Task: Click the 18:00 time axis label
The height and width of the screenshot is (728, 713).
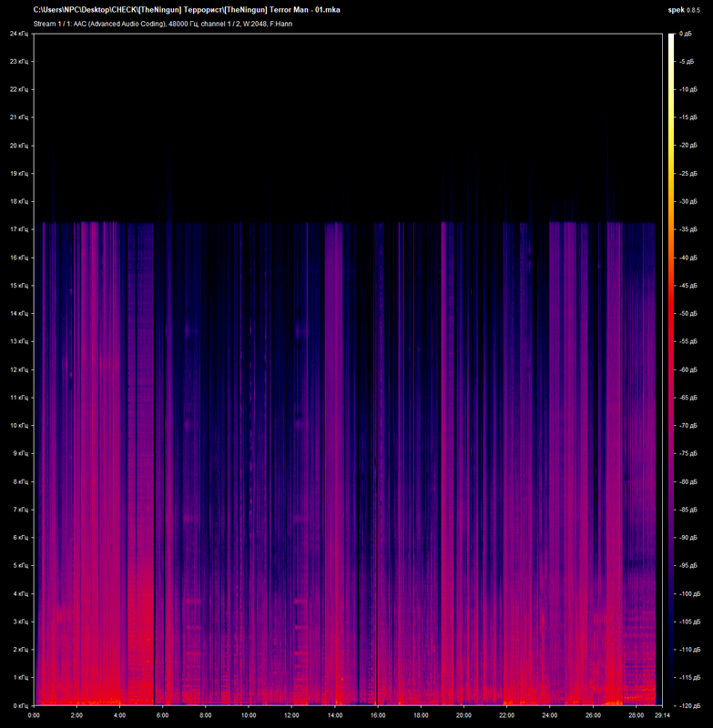Action: click(421, 715)
